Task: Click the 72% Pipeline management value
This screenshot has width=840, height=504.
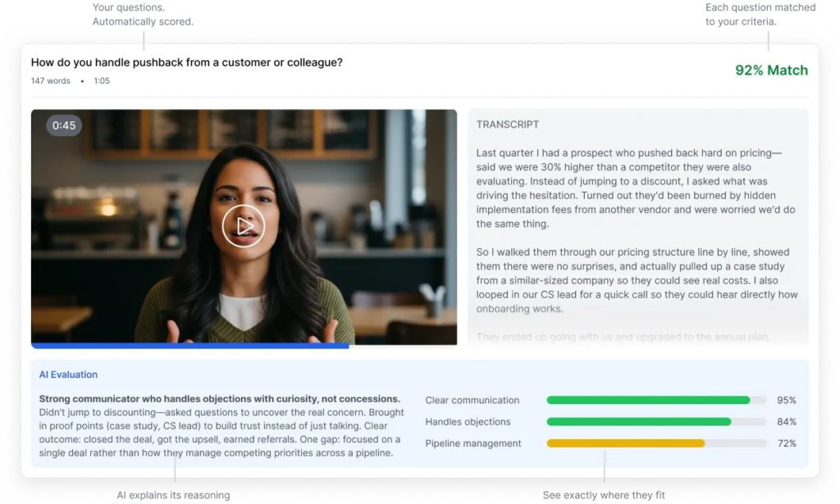Action: point(786,443)
